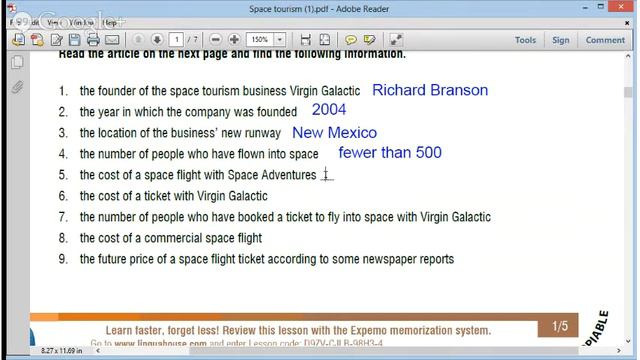Screen dimensions: 640x360
Task: Click the 'Richard Branson' answer text
Action: pyautogui.click(x=430, y=90)
